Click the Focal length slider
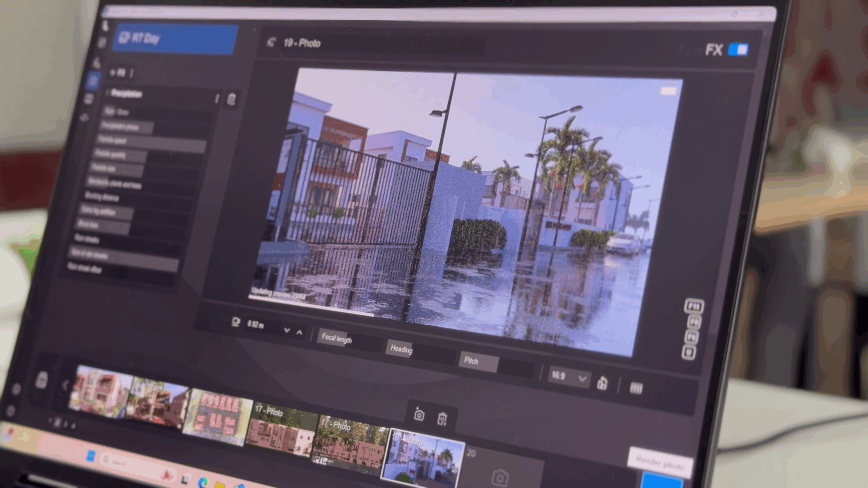Image resolution: width=868 pixels, height=488 pixels. pyautogui.click(x=349, y=339)
